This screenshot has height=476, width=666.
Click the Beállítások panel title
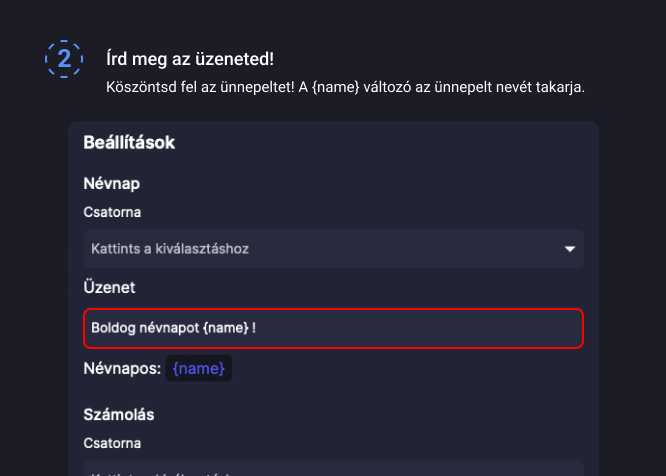tap(130, 143)
